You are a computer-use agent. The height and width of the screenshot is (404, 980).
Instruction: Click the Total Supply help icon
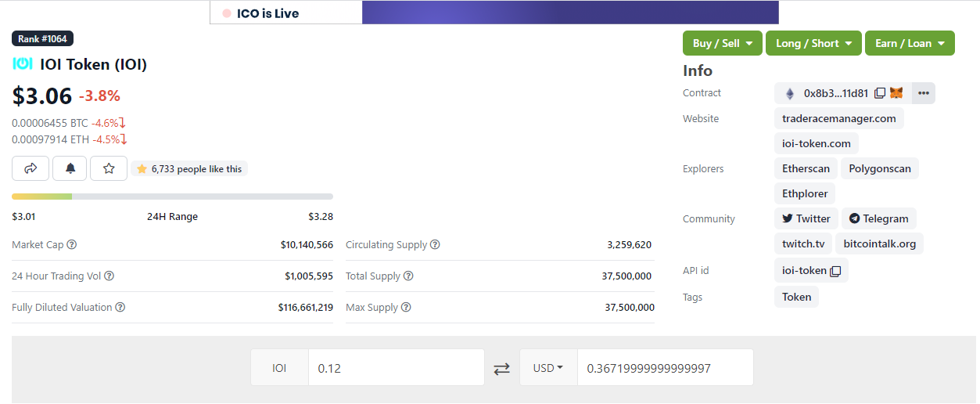408,276
